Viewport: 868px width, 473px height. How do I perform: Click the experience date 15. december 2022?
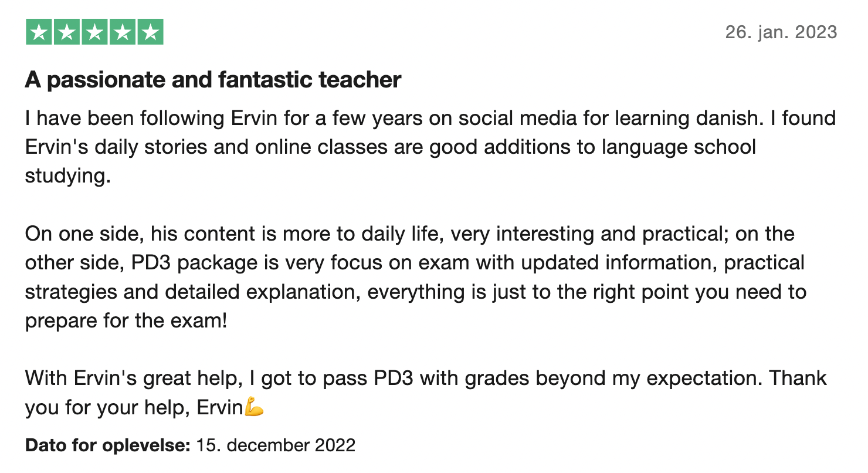[276, 445]
